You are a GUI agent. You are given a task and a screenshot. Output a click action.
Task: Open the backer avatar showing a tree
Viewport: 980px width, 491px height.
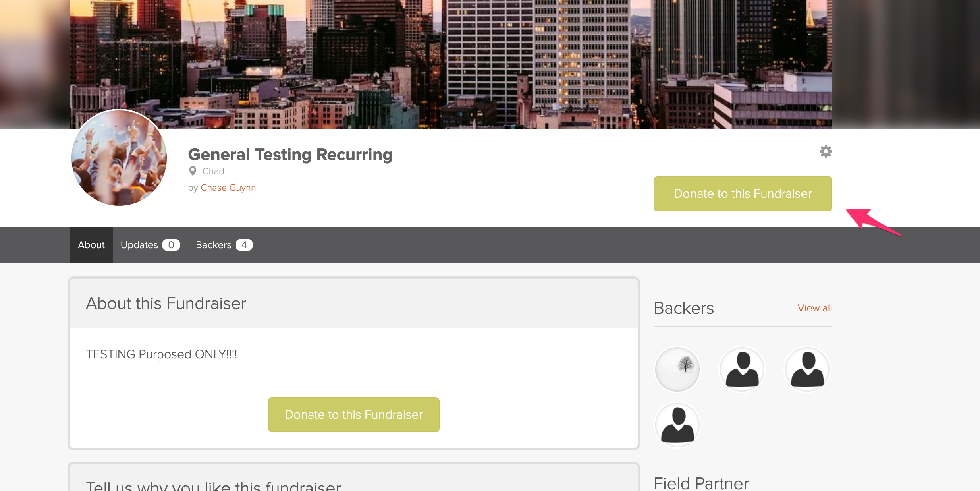point(677,369)
